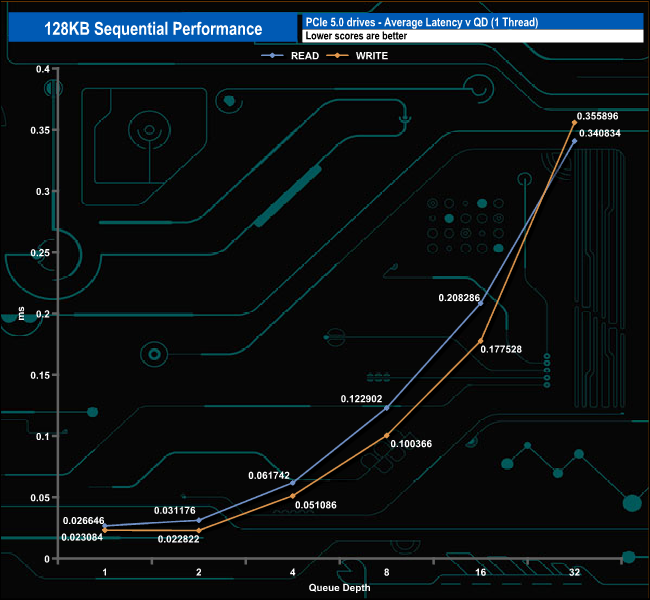Select the READ value 0.061742
The width and height of the screenshot is (650, 600).
point(269,476)
